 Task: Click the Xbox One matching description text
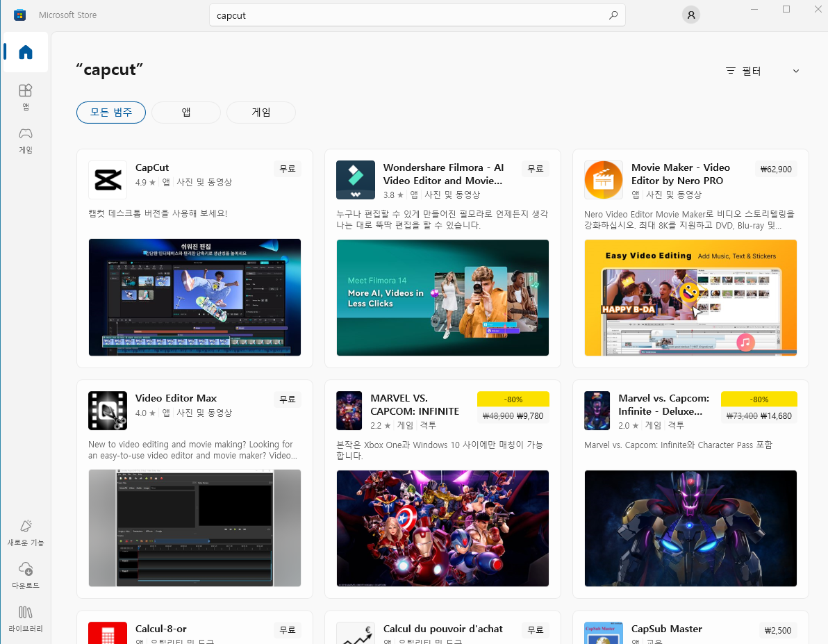click(x=440, y=450)
